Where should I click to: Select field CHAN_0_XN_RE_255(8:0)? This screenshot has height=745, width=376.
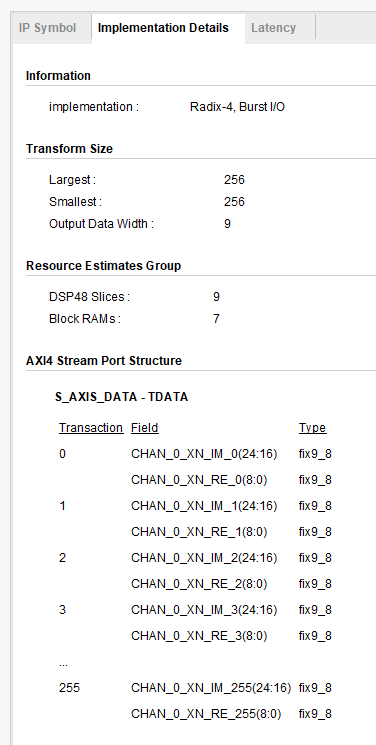(206, 714)
